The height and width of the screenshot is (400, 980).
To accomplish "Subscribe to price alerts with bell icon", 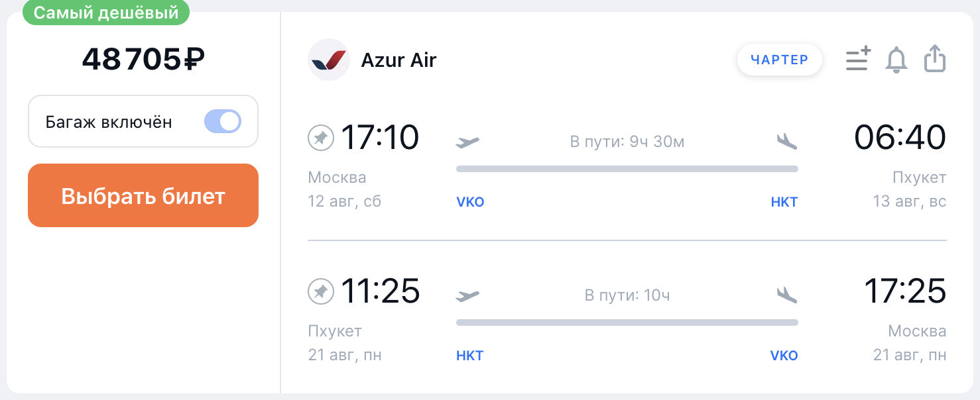I will click(896, 60).
